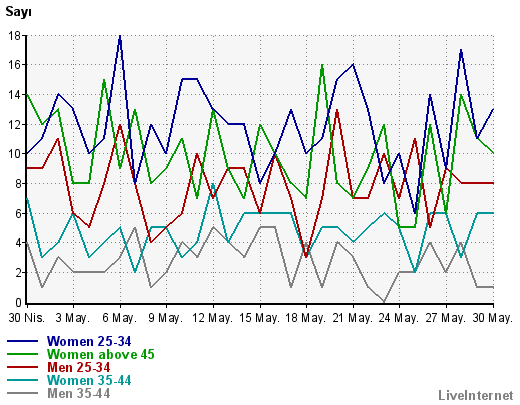Click the 6 value on the y-axis

(x=18, y=213)
